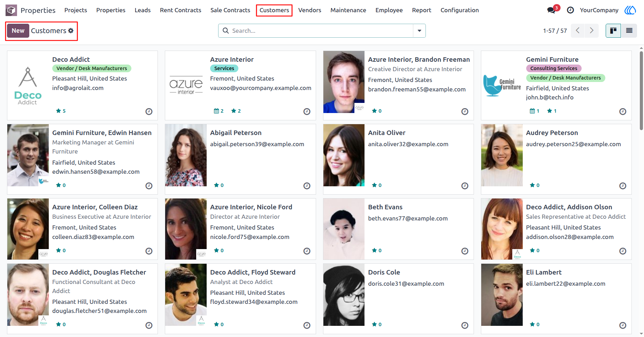This screenshot has height=337, width=644.
Task: Open activity clock on Azure Interior card
Action: tap(307, 112)
